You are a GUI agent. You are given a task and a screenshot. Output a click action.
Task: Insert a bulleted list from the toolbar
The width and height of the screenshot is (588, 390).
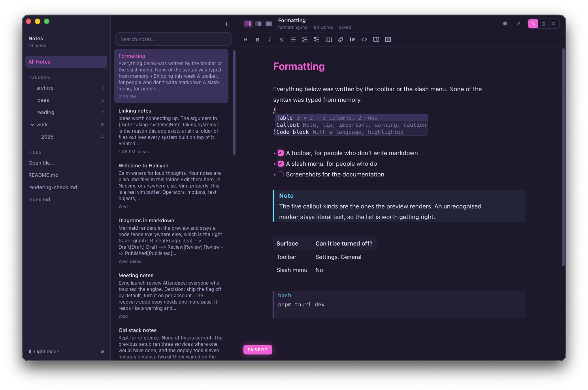click(x=293, y=39)
